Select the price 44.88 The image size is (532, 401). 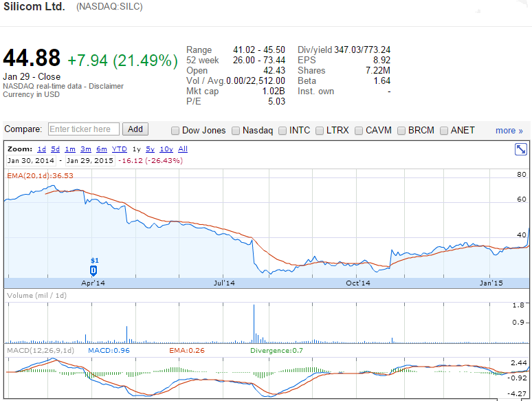32,58
